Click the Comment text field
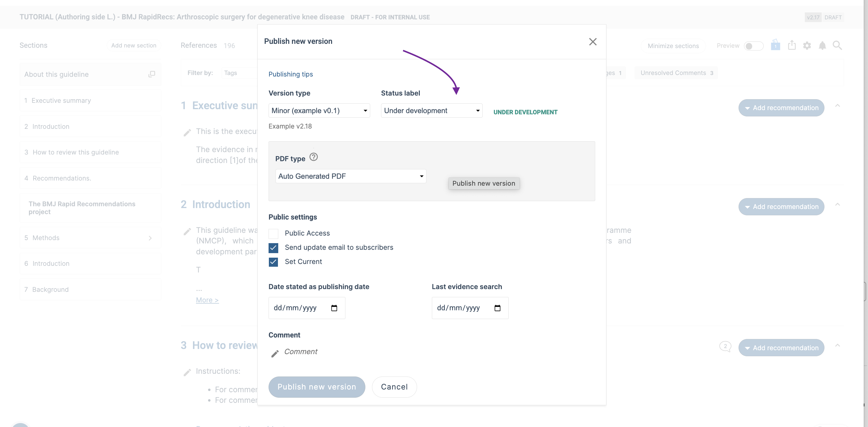868x427 pixels. pyautogui.click(x=301, y=352)
